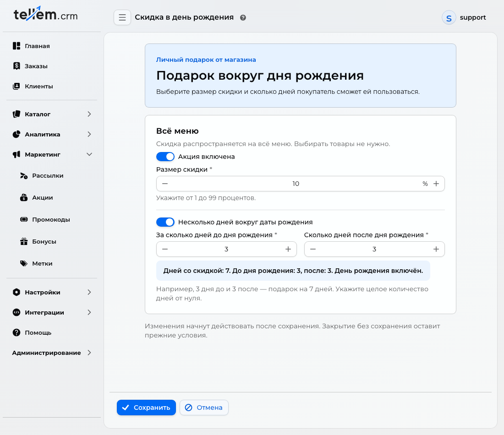Click the days before birthday value field

point(226,249)
